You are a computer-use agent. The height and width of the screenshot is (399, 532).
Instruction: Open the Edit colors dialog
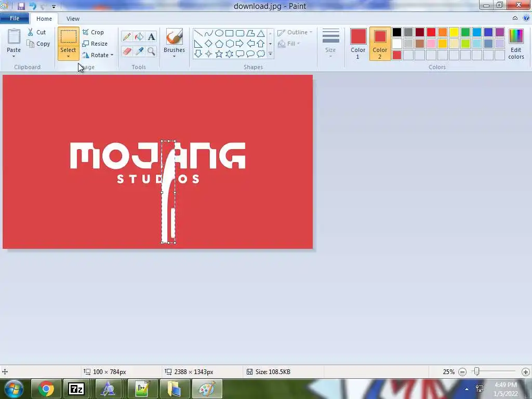coord(516,44)
